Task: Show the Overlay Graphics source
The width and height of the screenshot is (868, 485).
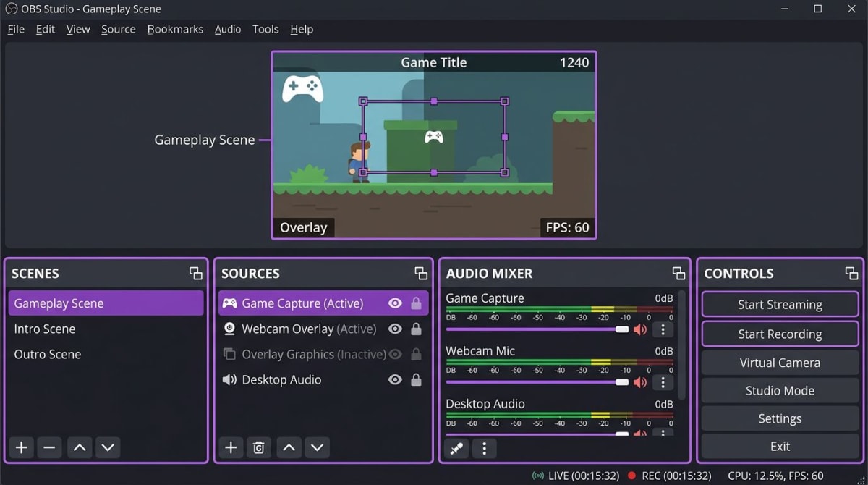Action: pyautogui.click(x=395, y=354)
